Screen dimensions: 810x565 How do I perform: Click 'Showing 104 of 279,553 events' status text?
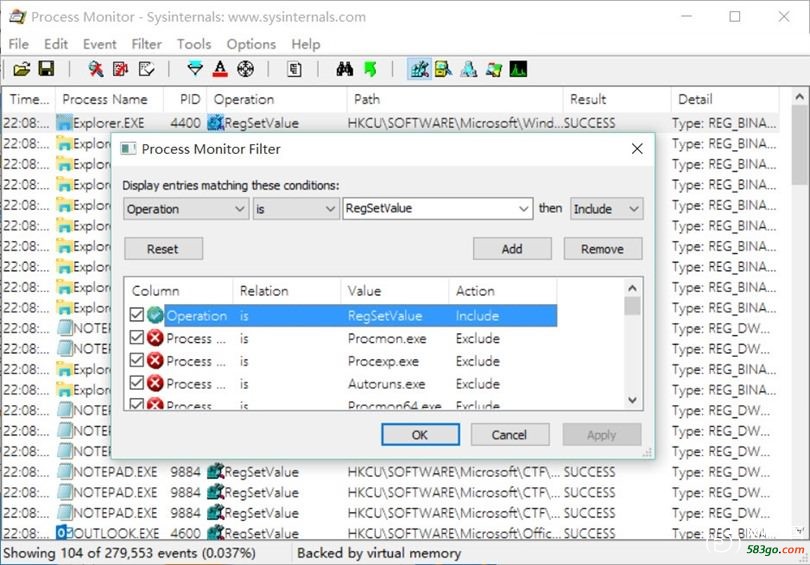(129, 553)
